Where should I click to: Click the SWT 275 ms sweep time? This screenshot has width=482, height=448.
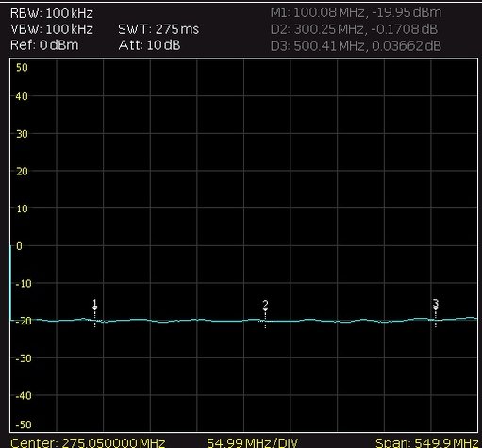[x=158, y=29]
